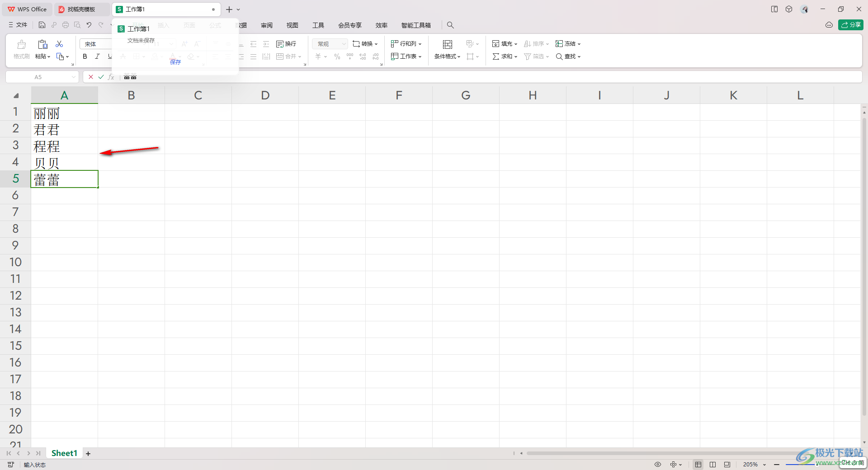Confirm cell entry with green checkmark

(101, 77)
